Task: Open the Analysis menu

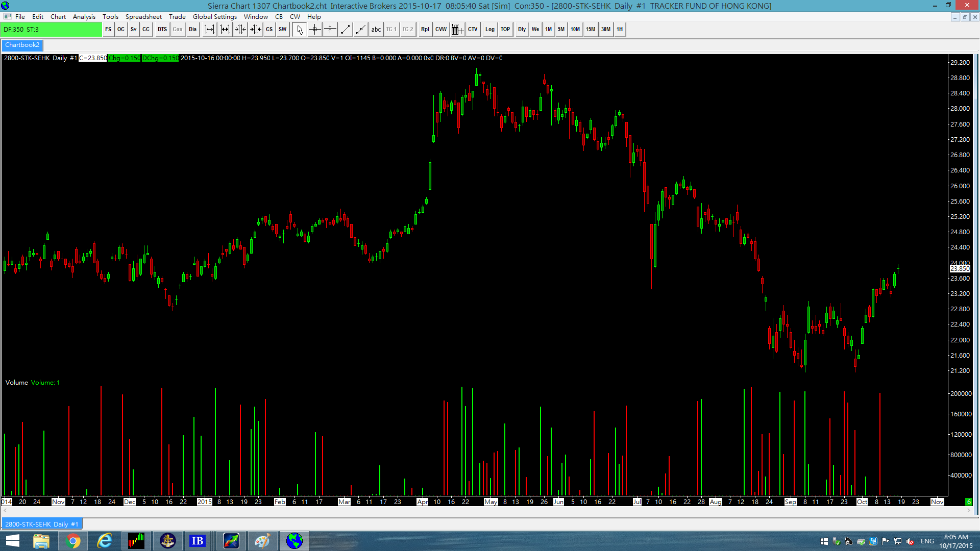Action: coord(84,16)
